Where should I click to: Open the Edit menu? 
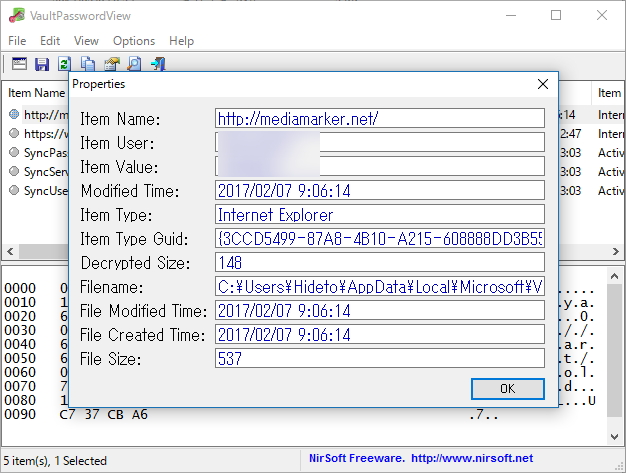pos(50,41)
